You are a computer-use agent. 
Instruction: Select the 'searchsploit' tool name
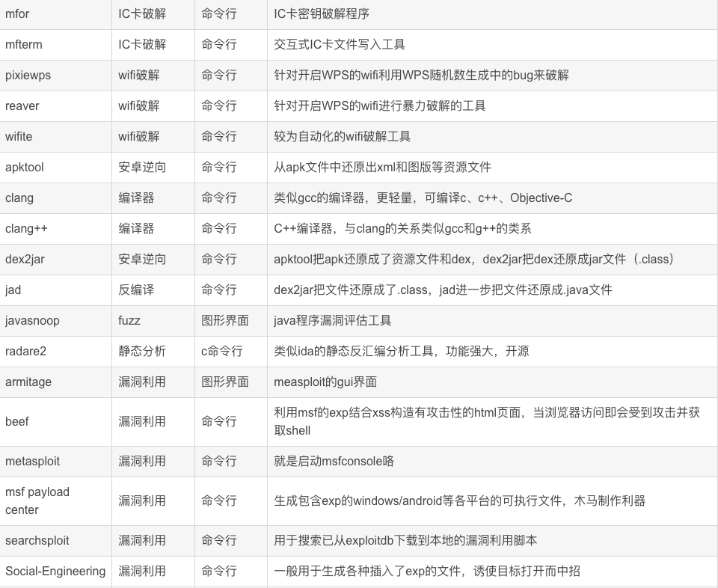click(x=37, y=540)
